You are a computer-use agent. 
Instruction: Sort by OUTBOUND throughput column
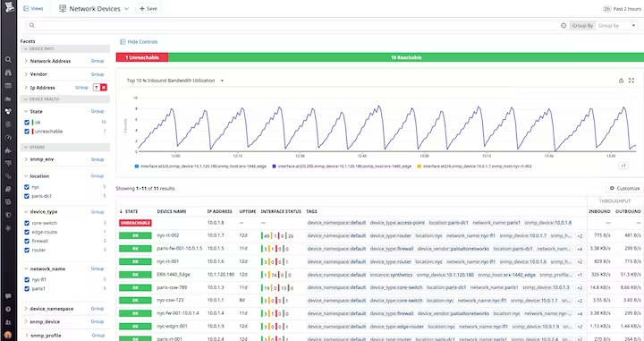coord(628,211)
